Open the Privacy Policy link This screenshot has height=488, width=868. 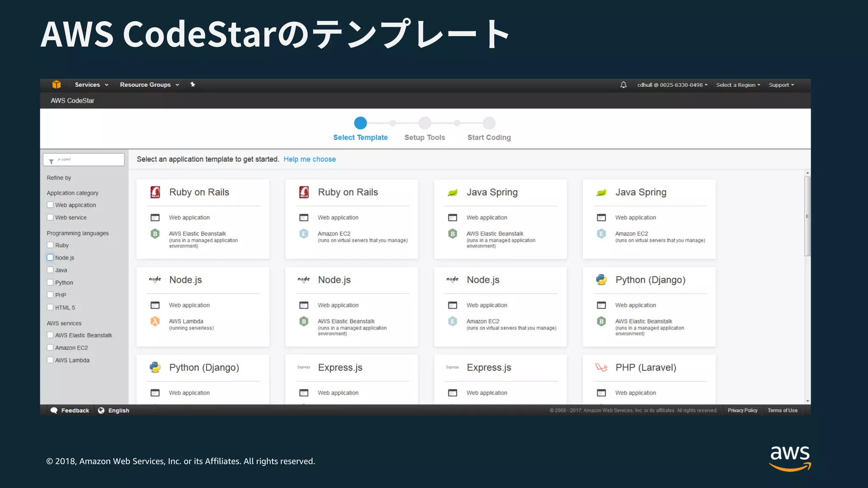[742, 410]
